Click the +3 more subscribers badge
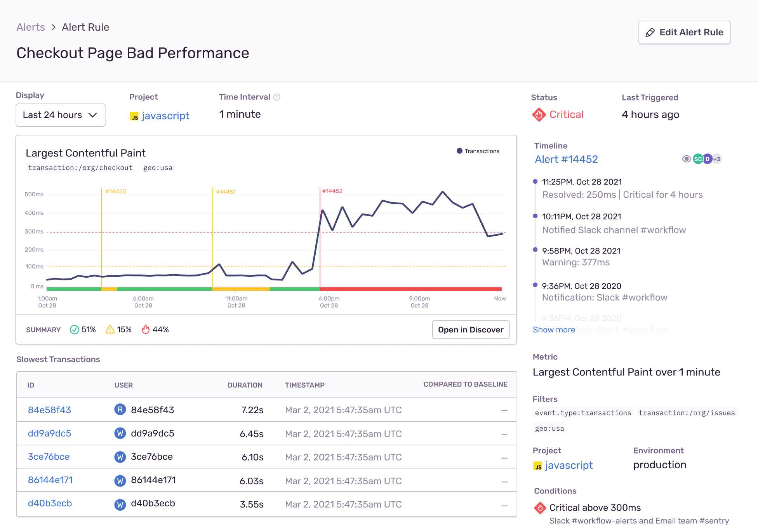 [717, 159]
